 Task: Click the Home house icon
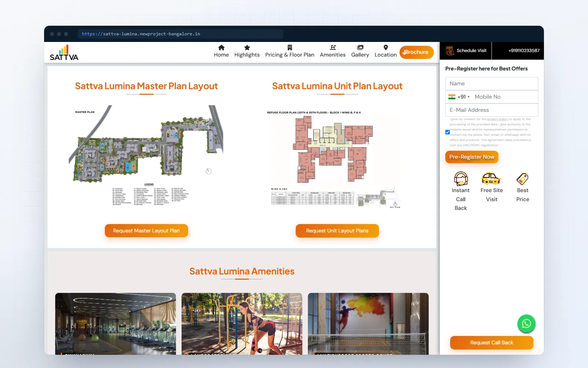click(x=221, y=47)
